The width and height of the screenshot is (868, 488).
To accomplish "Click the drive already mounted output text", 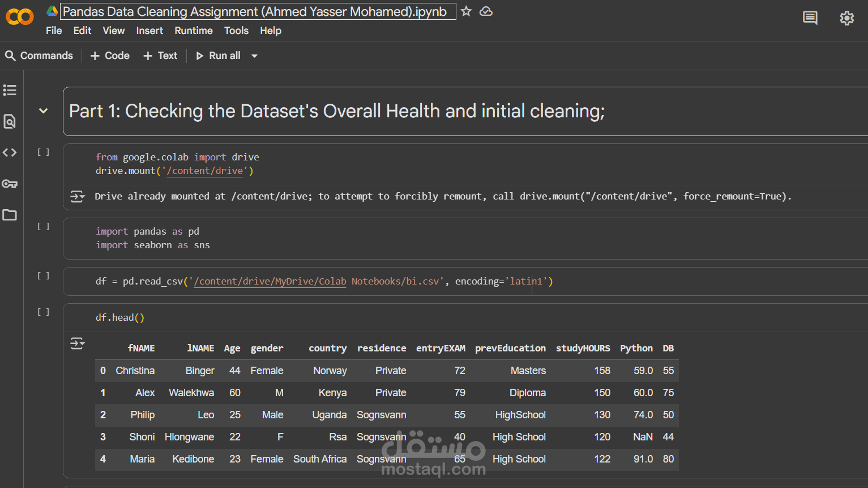I will [x=443, y=197].
